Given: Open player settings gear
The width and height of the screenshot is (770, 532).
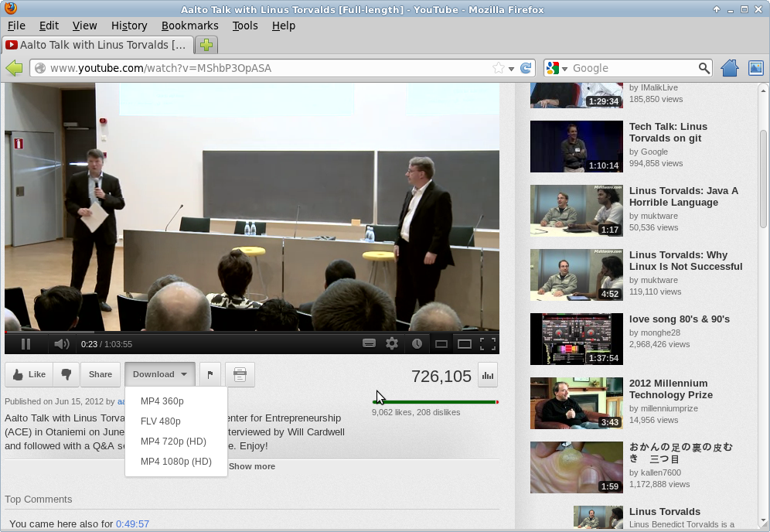Looking at the screenshot, I should coord(392,343).
